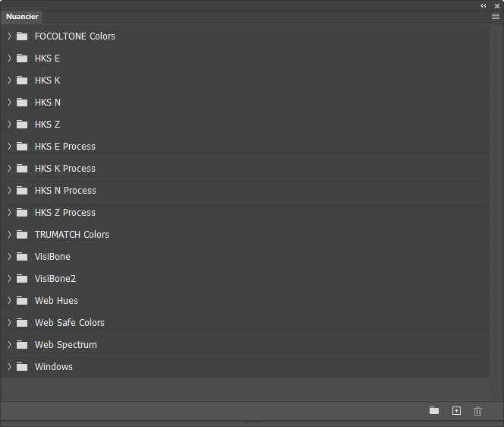Select the 'HKS Z' group label
The image size is (504, 427).
pyautogui.click(x=47, y=125)
